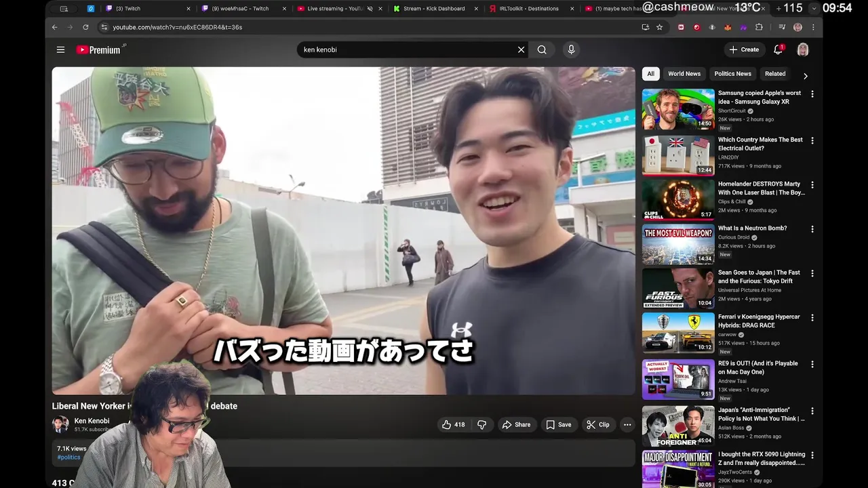The height and width of the screenshot is (488, 868).
Task: Click the #politics hashtag
Action: click(68, 457)
